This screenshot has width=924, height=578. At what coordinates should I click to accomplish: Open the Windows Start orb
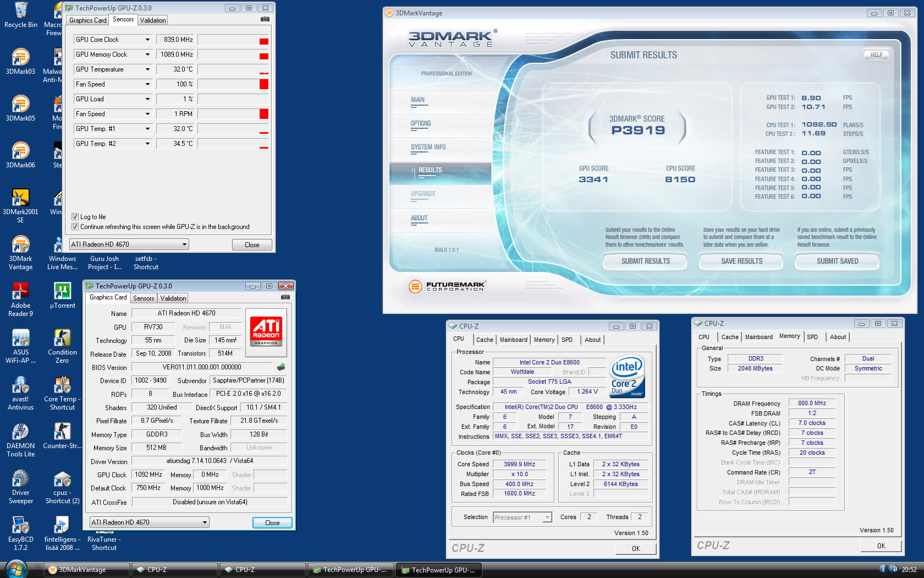coord(16,569)
